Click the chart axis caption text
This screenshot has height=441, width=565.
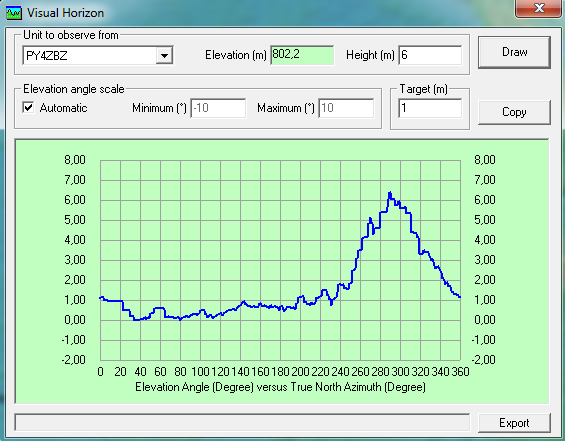(280, 387)
